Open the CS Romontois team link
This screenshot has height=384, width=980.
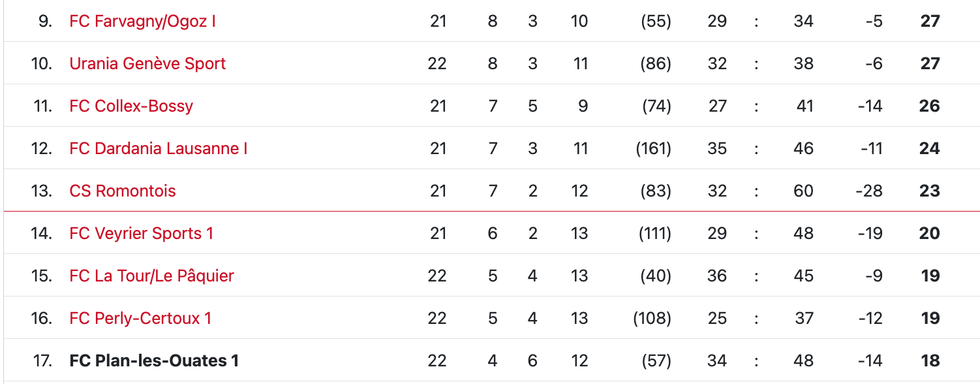tap(123, 191)
